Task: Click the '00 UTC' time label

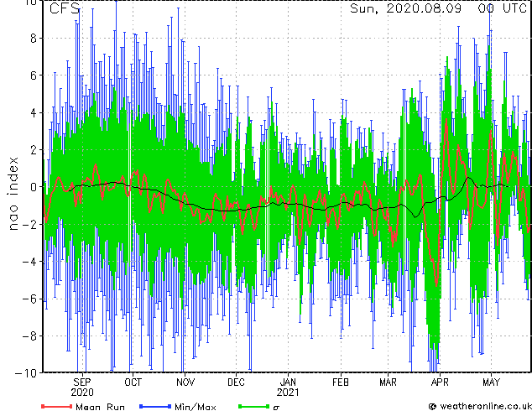Action: [x=503, y=8]
